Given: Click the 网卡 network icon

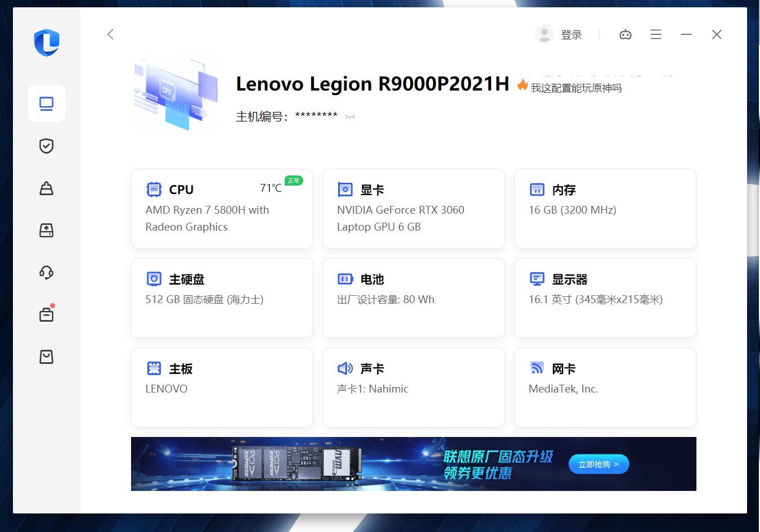Looking at the screenshot, I should tap(537, 368).
